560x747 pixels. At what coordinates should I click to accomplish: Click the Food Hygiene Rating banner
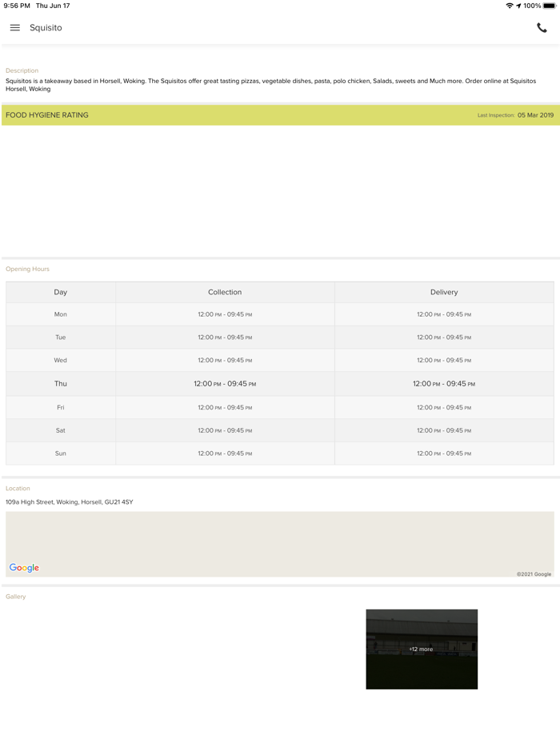280,115
